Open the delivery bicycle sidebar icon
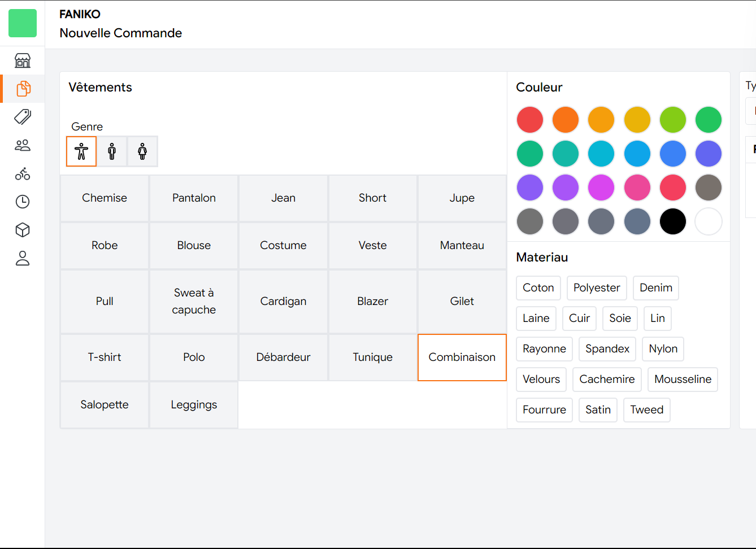 pos(23,173)
